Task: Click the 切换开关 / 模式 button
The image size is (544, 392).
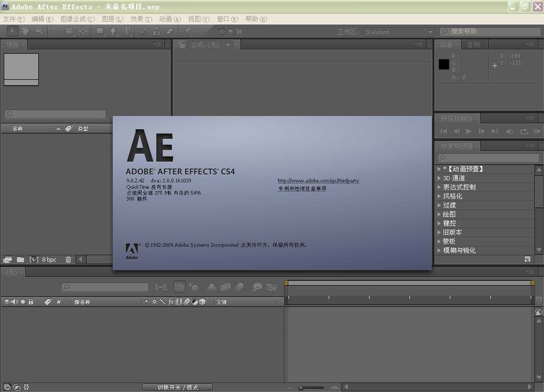Action: click(x=178, y=387)
